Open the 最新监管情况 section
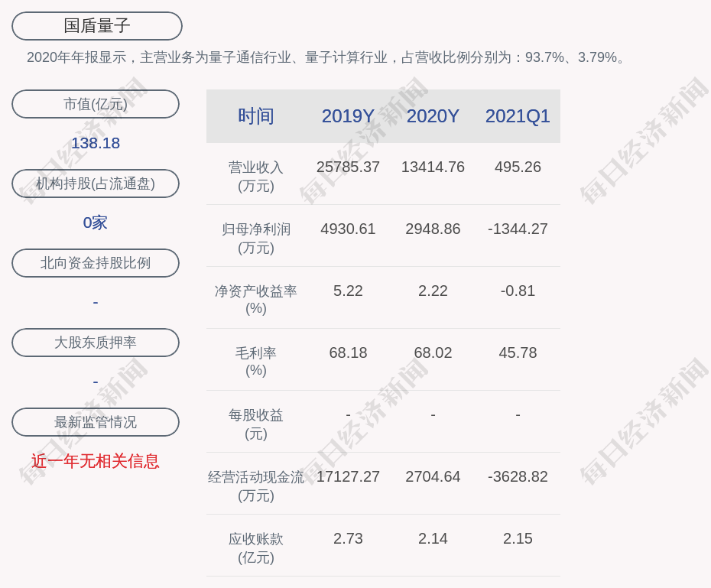The image size is (711, 588). [95, 422]
